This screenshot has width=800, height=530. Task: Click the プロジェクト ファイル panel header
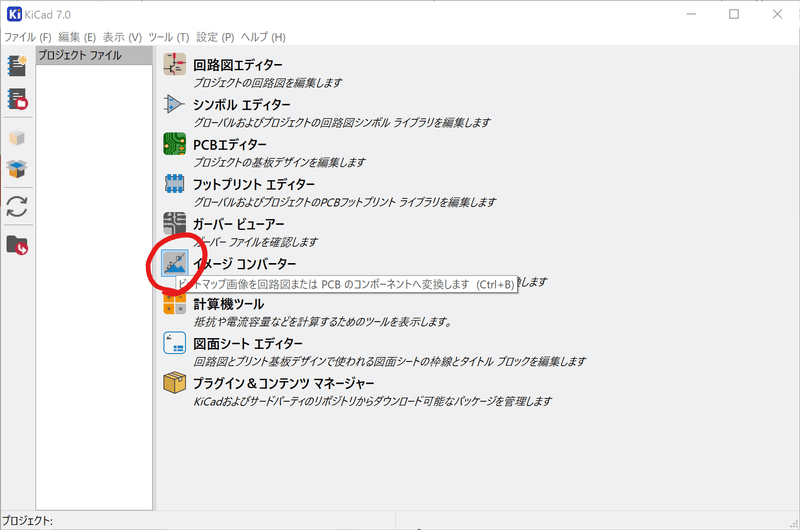click(x=94, y=55)
